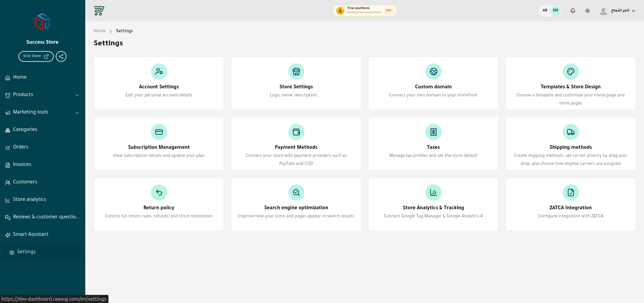The width and height of the screenshot is (644, 303).
Task: Open Invoices in the sidebar
Action: click(x=42, y=165)
